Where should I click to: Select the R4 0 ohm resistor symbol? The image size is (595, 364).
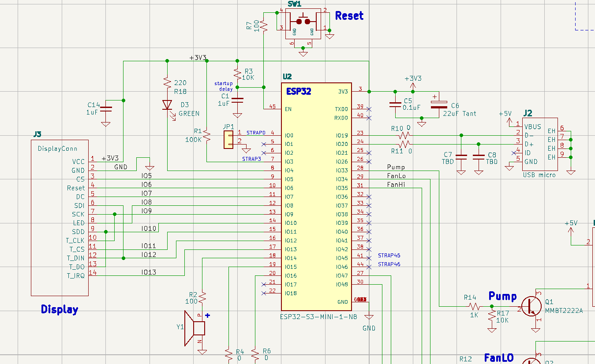(228, 355)
